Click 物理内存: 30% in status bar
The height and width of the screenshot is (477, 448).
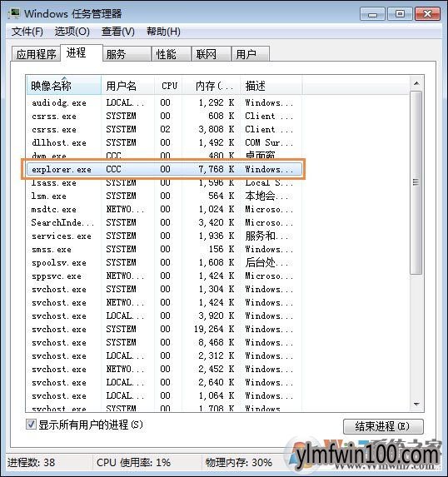point(239,462)
